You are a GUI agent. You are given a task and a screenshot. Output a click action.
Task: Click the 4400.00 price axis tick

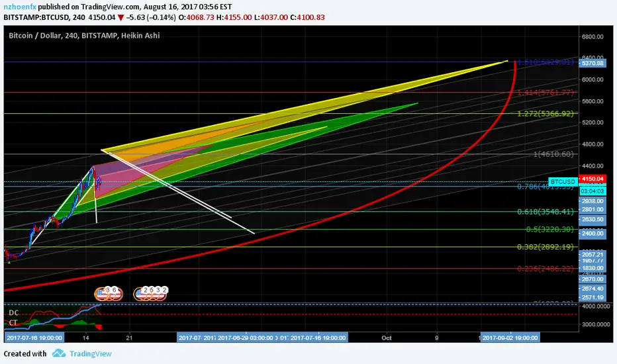[593, 165]
